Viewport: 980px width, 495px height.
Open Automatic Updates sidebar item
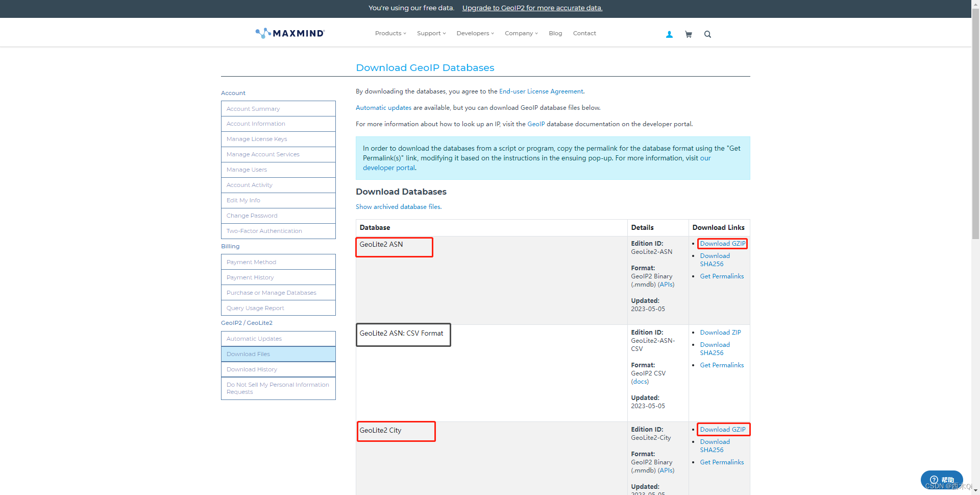tap(278, 339)
